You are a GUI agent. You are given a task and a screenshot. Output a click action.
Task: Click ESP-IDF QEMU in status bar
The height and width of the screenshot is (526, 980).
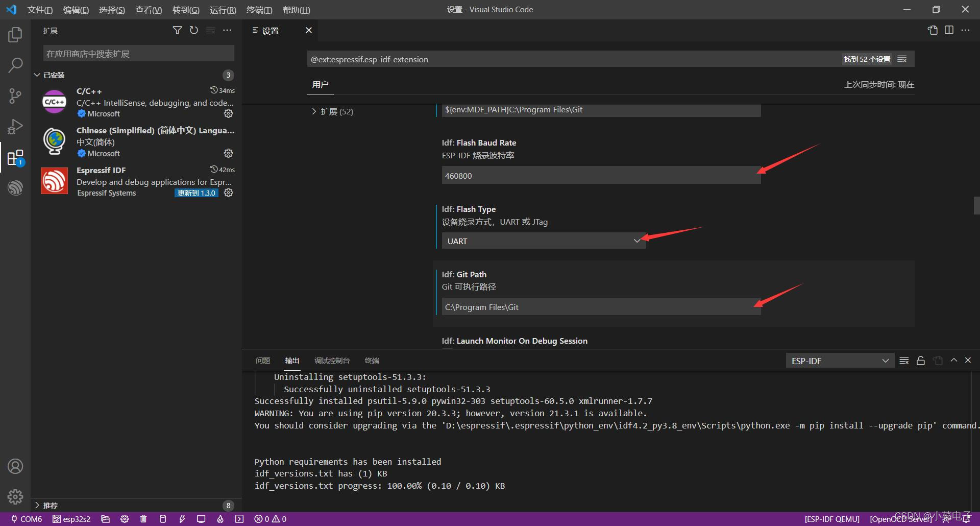[832, 519]
